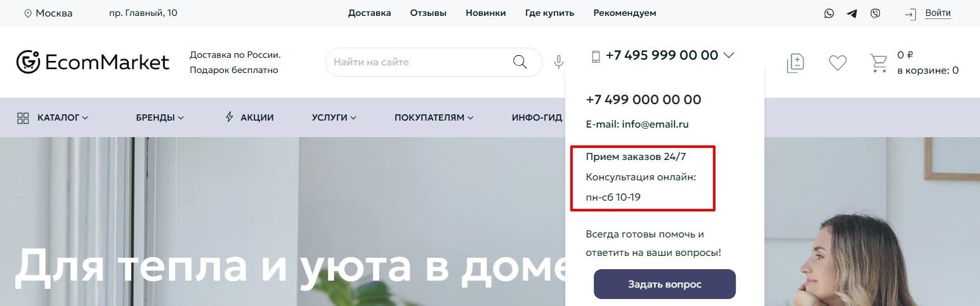Click the magnifier search icon

(x=519, y=62)
